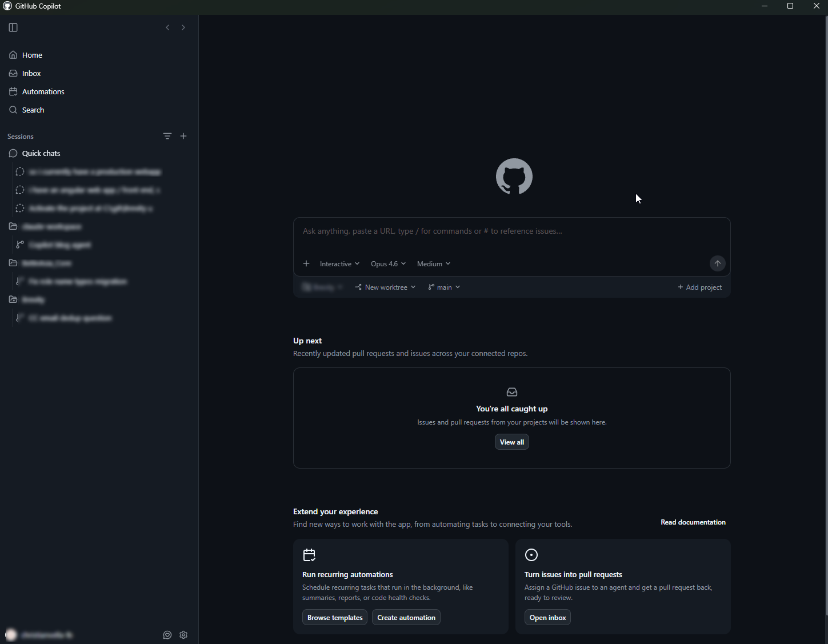This screenshot has width=828, height=644.
Task: Focus the Ask anything prompt box
Action: pos(511,231)
